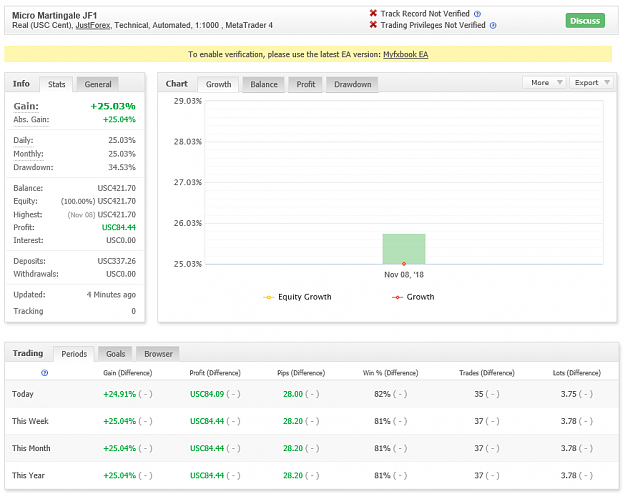
Task: Click Deposits value USC337.26
Action: (117, 261)
